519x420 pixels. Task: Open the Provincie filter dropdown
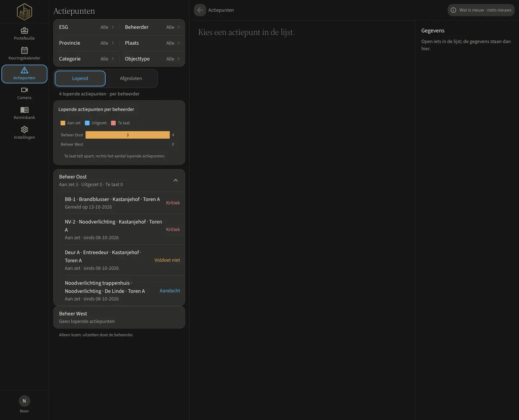tap(86, 43)
